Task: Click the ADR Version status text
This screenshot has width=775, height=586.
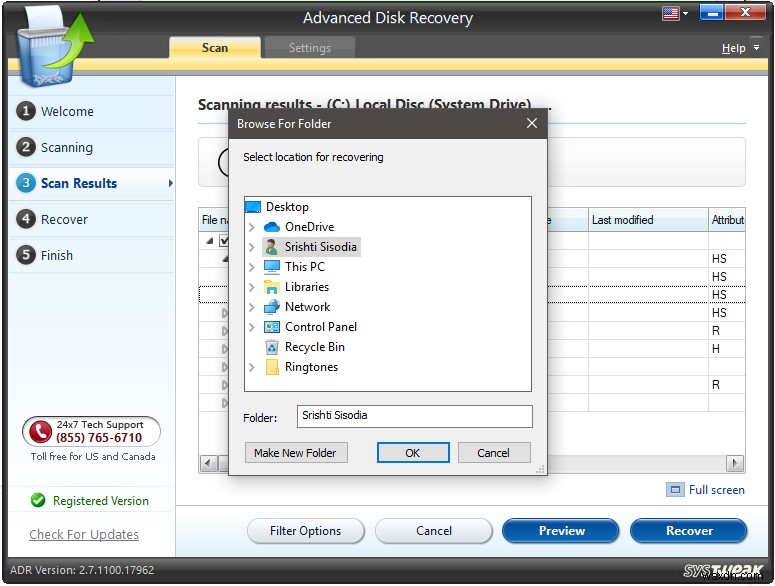Action: coord(82,570)
